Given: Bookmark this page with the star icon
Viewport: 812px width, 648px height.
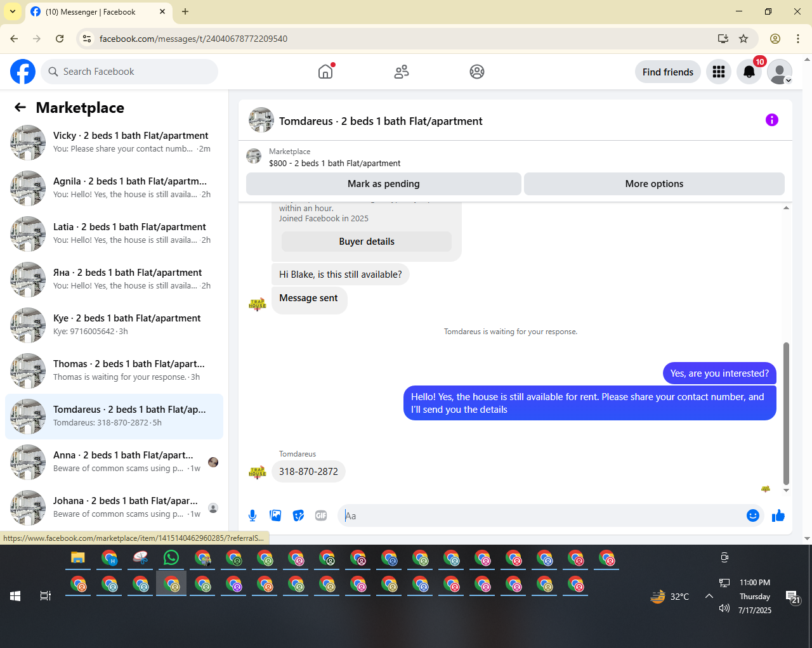Looking at the screenshot, I should [x=743, y=39].
